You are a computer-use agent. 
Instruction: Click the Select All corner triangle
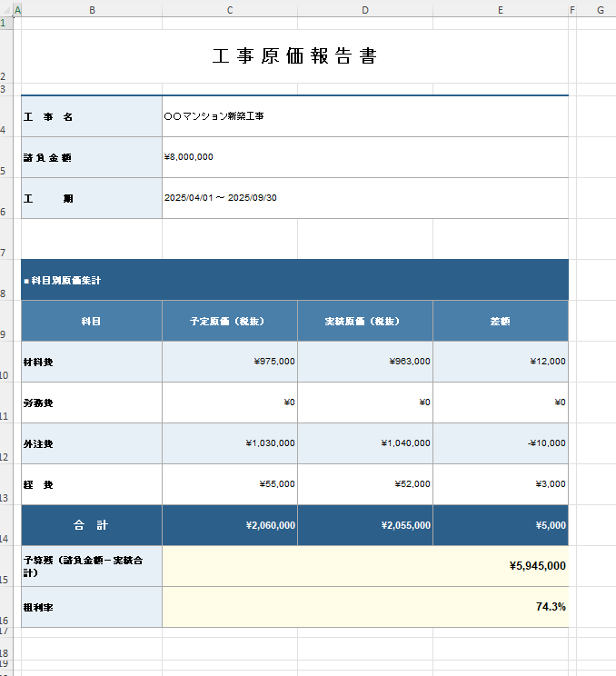click(6, 10)
